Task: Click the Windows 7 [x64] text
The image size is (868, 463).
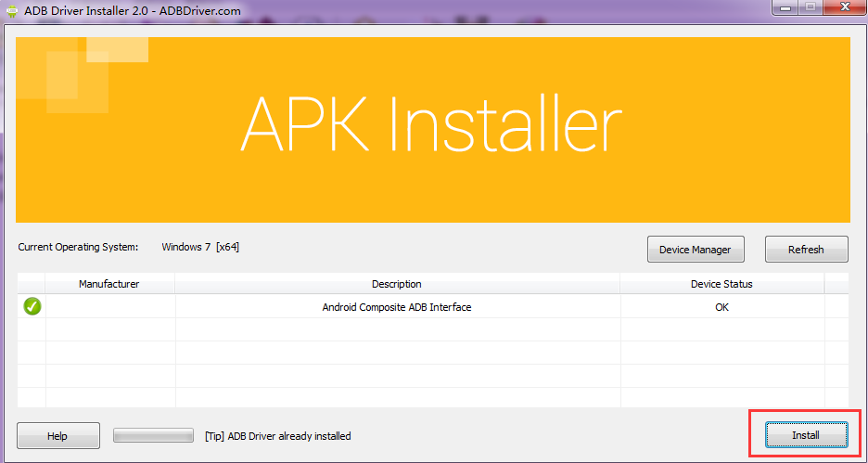Action: coord(200,247)
